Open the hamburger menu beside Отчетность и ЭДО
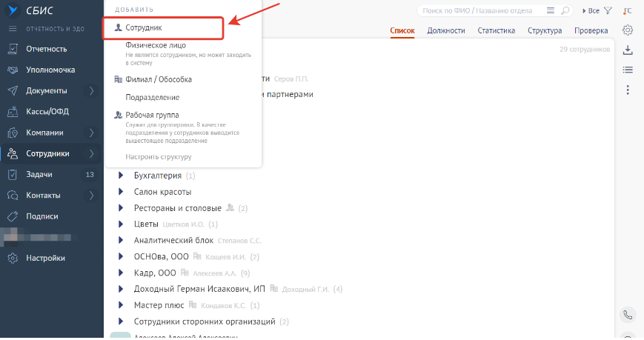Viewport: 644px width, 340px height. tap(13, 29)
